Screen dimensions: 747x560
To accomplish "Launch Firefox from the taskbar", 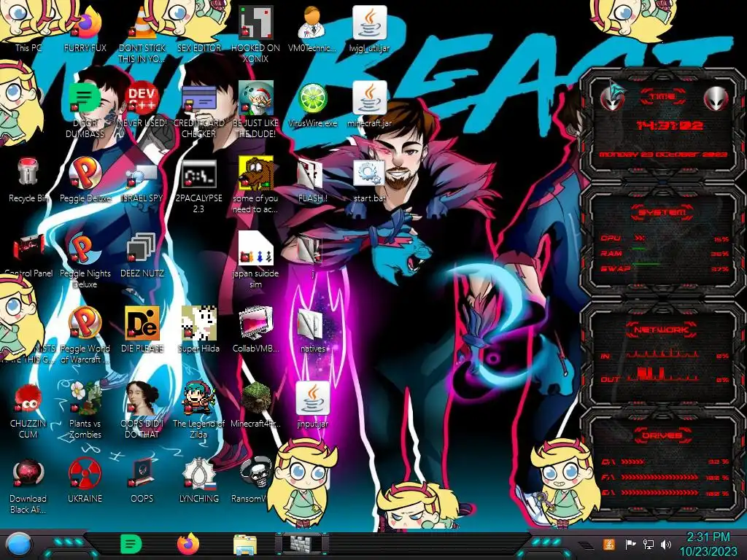I will point(188,544).
